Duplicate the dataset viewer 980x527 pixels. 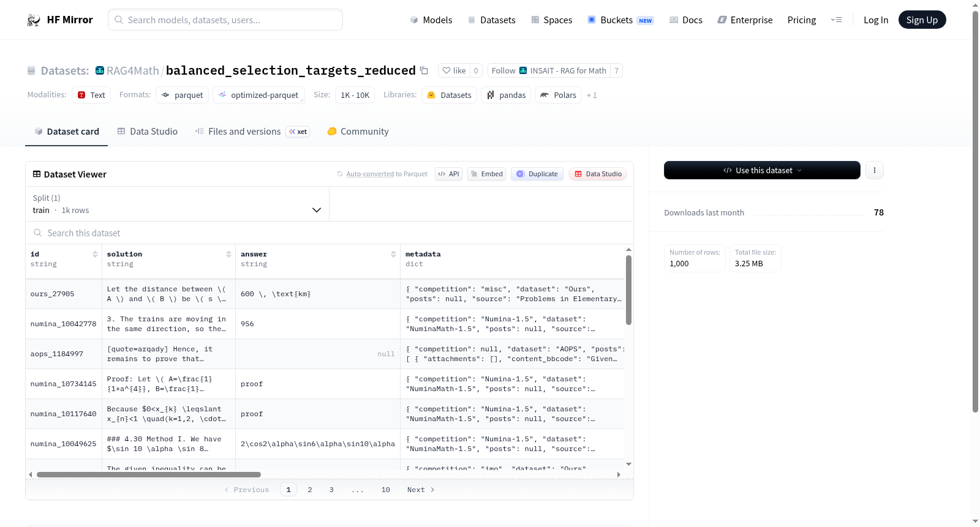point(537,174)
